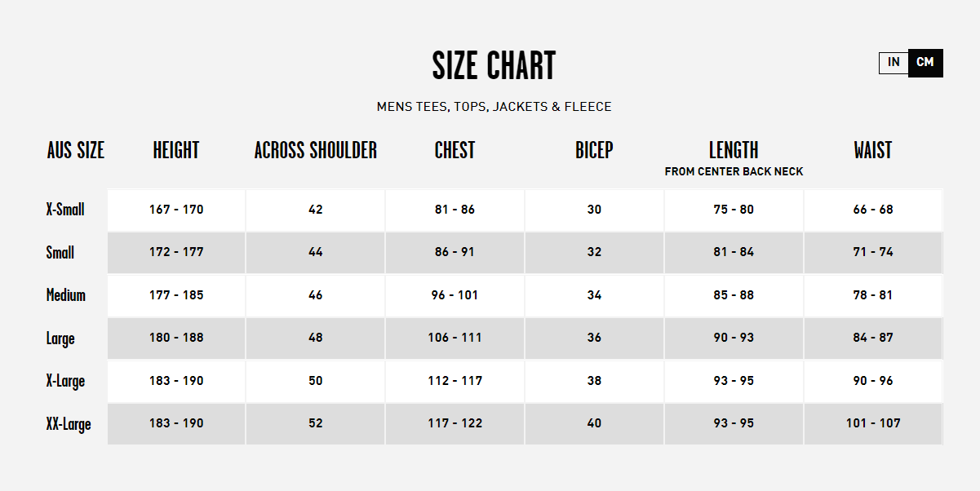Click the X-Small across shoulder value 42

[316, 210]
